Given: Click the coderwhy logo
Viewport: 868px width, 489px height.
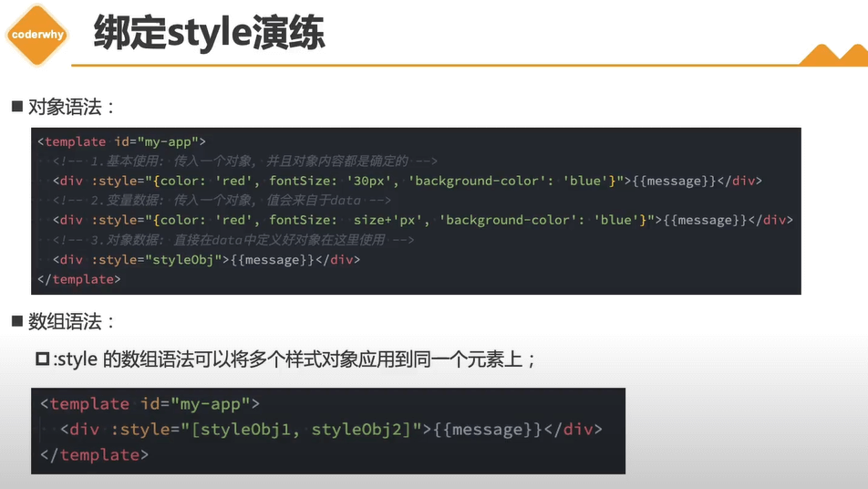Looking at the screenshot, I should [36, 35].
